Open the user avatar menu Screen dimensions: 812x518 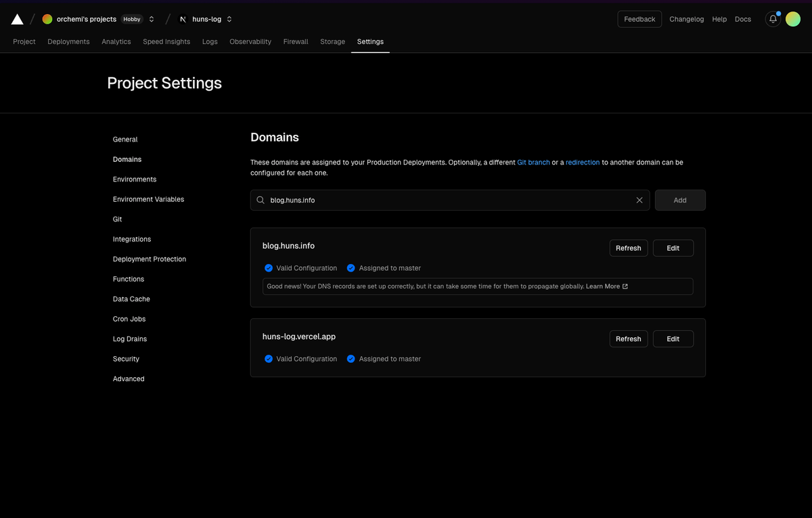793,19
